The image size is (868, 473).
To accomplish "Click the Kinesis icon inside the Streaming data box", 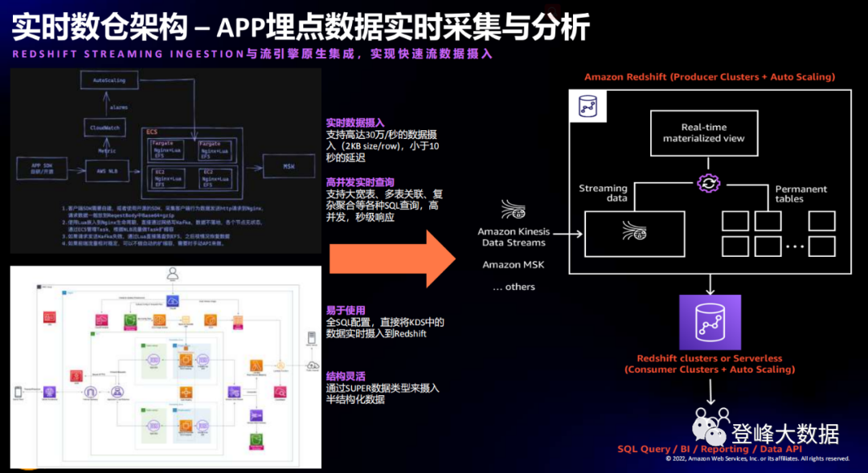I will coord(634,230).
